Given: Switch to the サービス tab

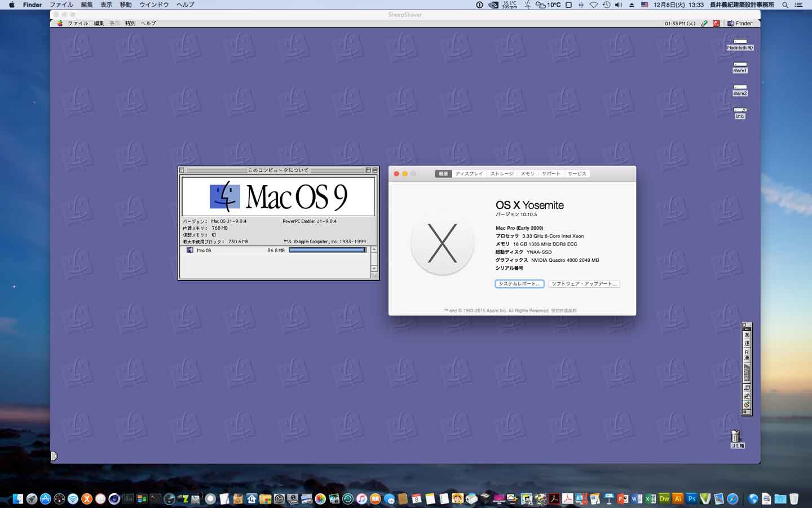Looking at the screenshot, I should 577,174.
